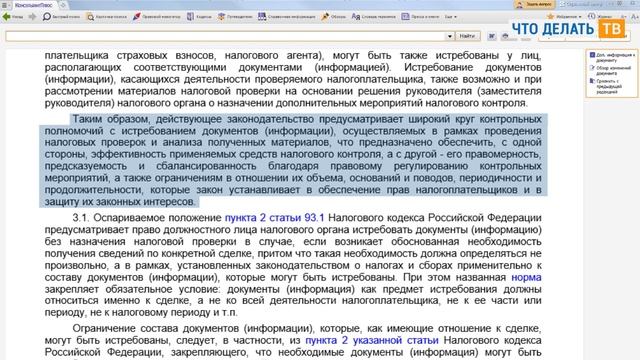Open Справочная информация
Viewport: 640px width, 360px height.
pyautogui.click(x=287, y=17)
